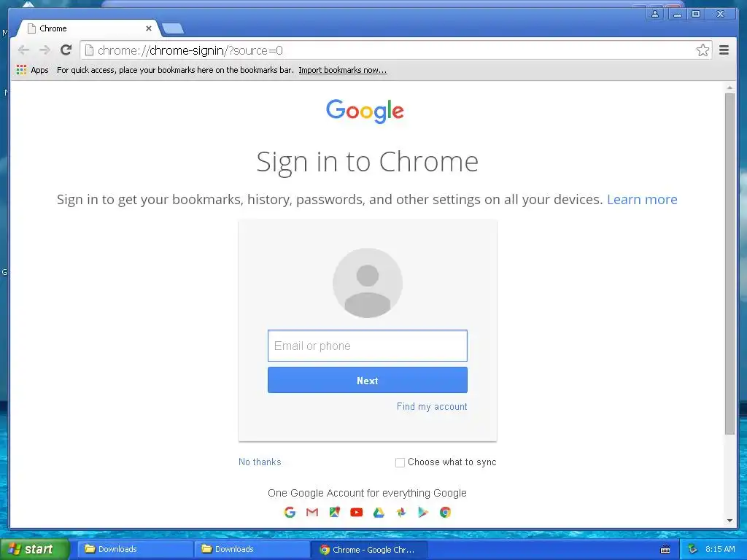The width and height of the screenshot is (747, 560).
Task: Click the page icon in address bar
Action: [x=89, y=50]
